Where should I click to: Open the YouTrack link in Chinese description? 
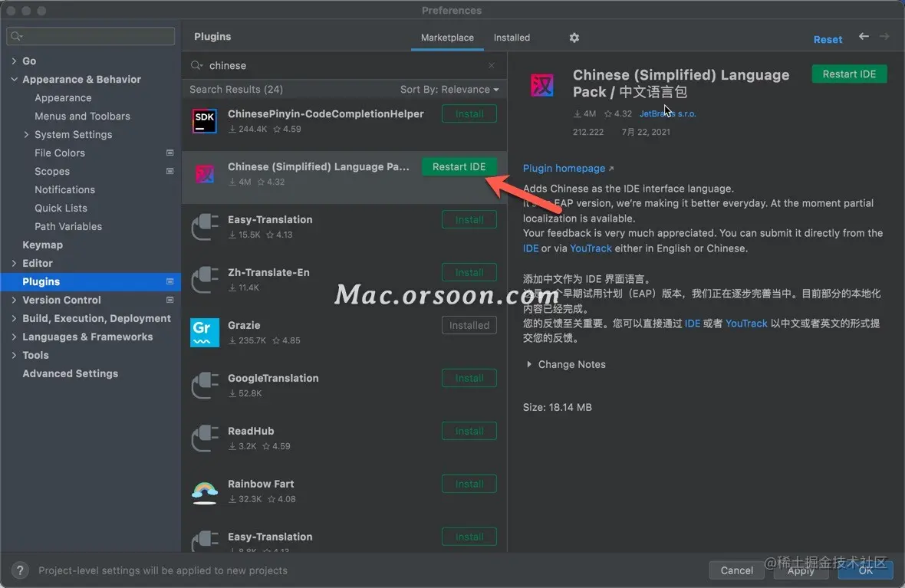point(745,324)
